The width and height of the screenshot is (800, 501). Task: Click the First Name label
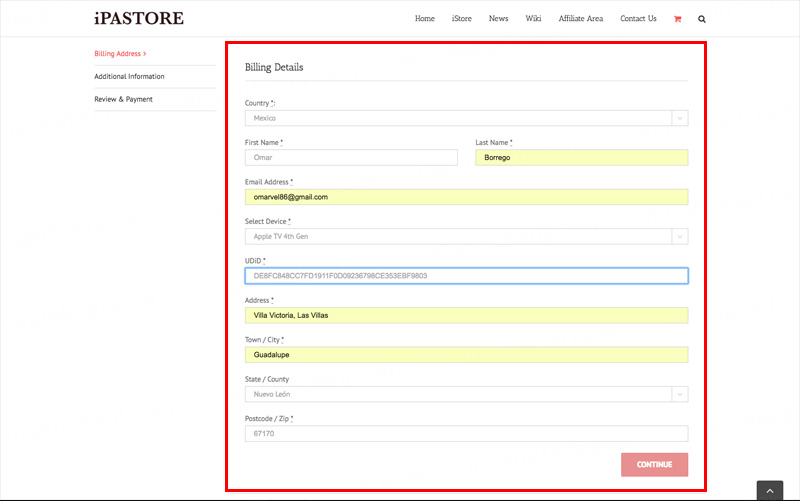264,142
